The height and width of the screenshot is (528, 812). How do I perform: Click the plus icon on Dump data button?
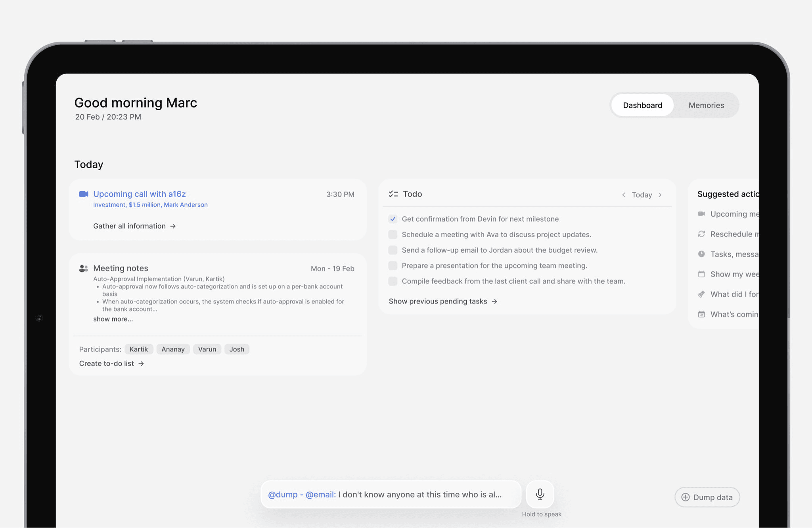pyautogui.click(x=686, y=497)
